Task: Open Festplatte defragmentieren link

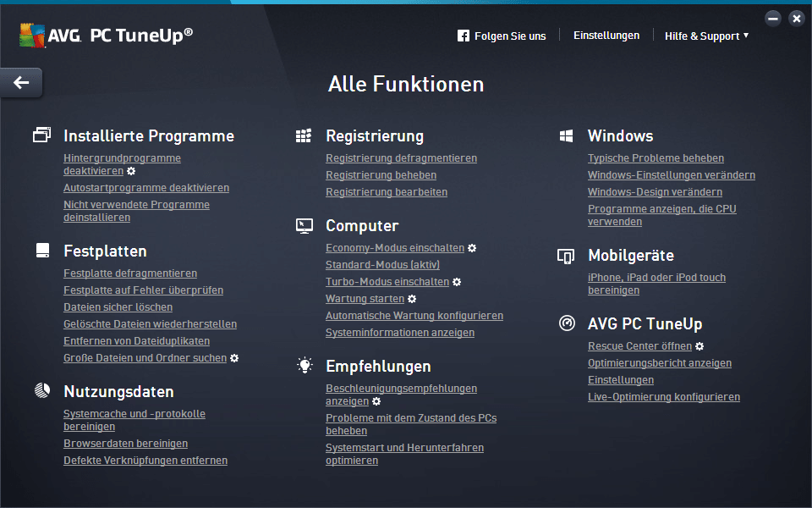Action: pos(130,273)
